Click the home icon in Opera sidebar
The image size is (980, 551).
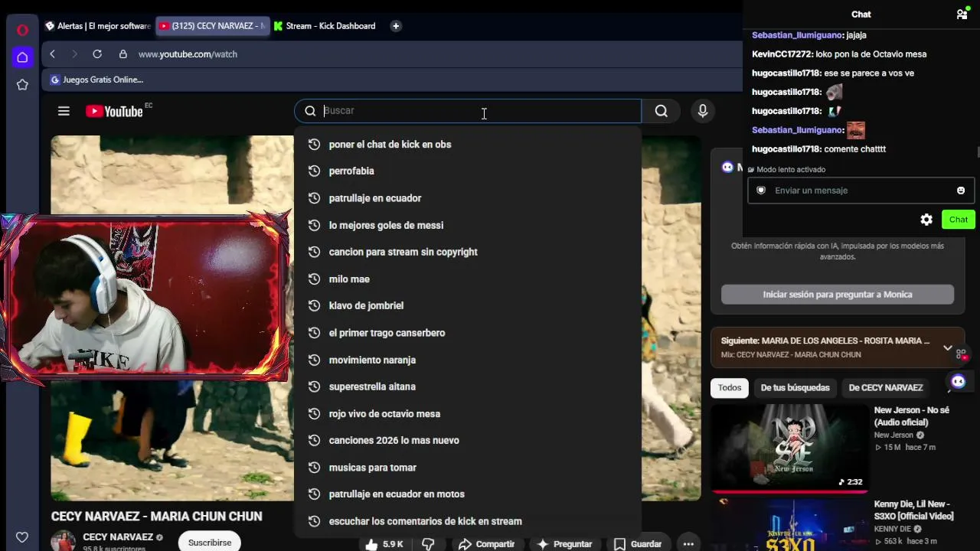pos(22,57)
